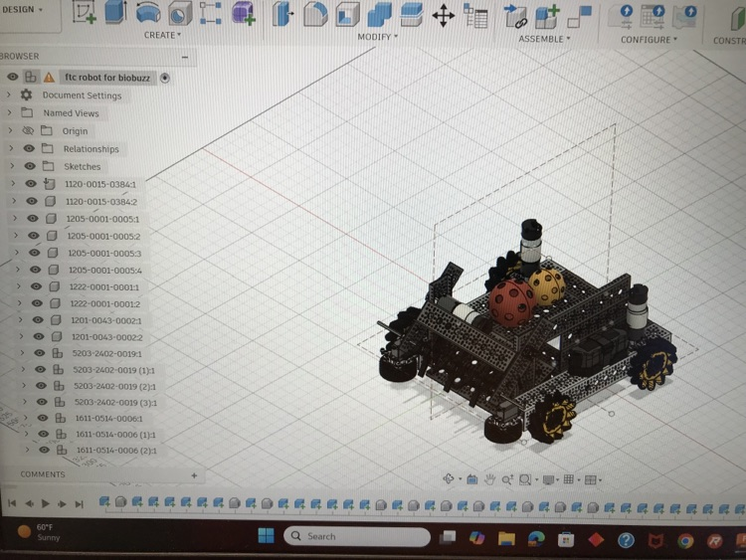The height and width of the screenshot is (560, 746).
Task: Hide component 1120-0015-0384:1
Action: [x=31, y=184]
